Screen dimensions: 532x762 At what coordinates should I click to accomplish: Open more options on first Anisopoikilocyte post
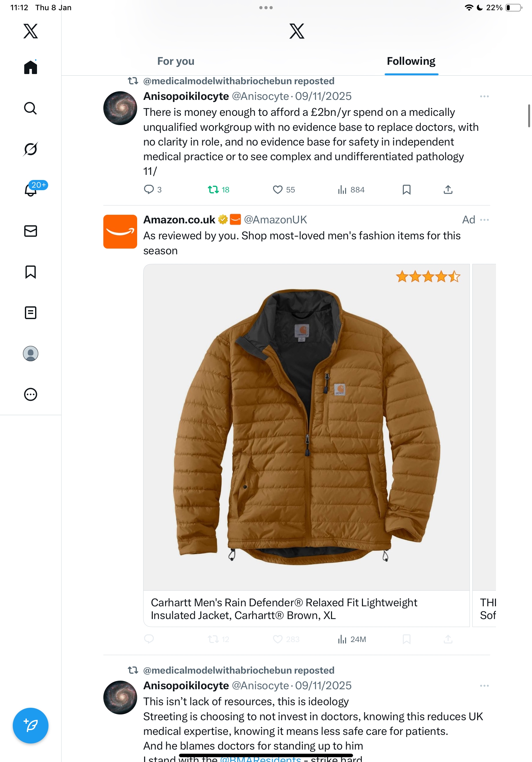[x=484, y=96]
